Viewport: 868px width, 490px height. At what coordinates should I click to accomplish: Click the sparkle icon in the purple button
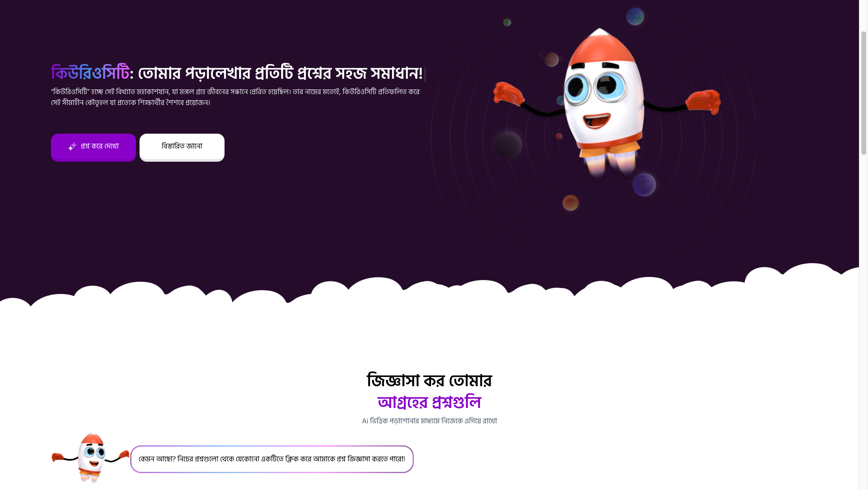click(72, 146)
